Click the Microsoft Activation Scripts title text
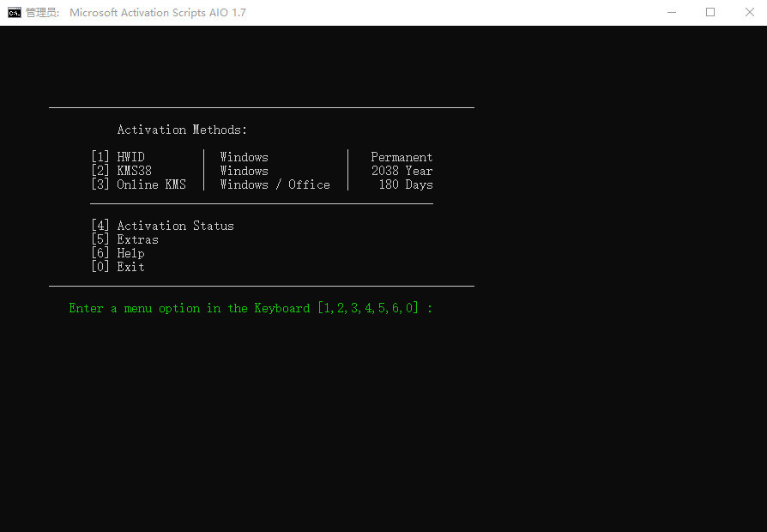 coord(157,12)
